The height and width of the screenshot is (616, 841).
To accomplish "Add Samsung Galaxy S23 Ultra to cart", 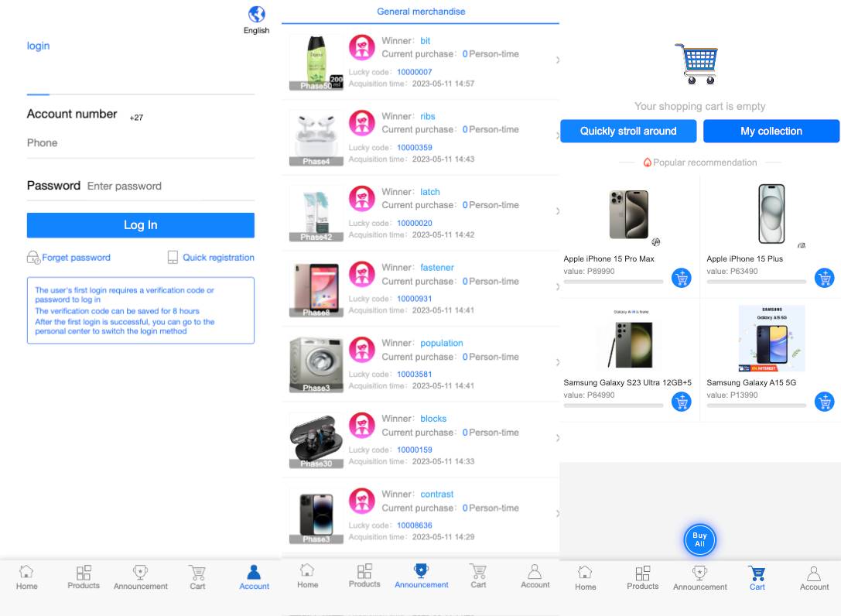I will [682, 402].
